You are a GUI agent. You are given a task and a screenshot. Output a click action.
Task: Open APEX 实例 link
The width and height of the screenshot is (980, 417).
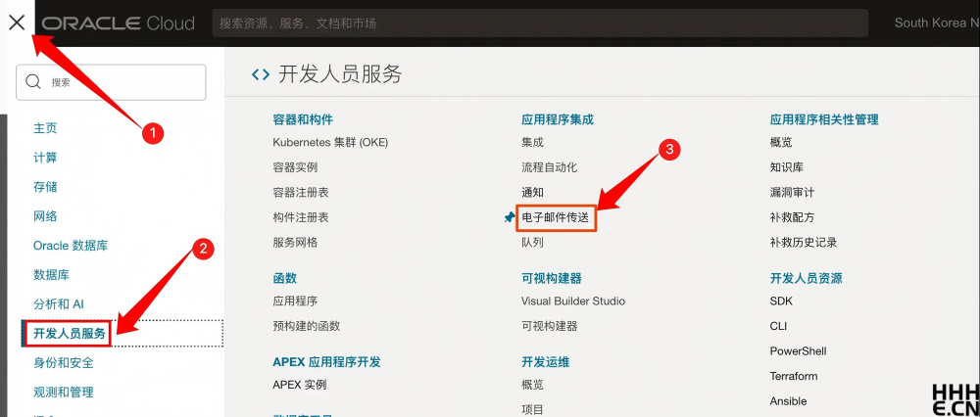299,385
